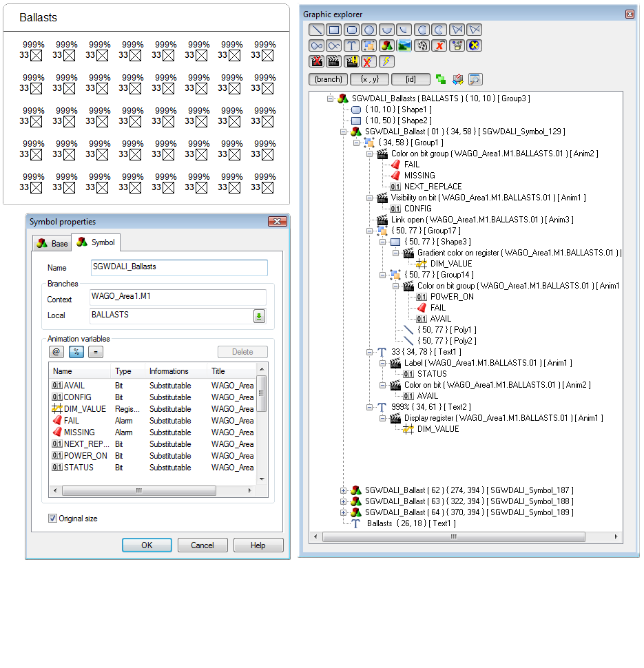Click the Name field containing SGWDALI_Ballasts
The width and height of the screenshot is (644, 668).
point(178,268)
